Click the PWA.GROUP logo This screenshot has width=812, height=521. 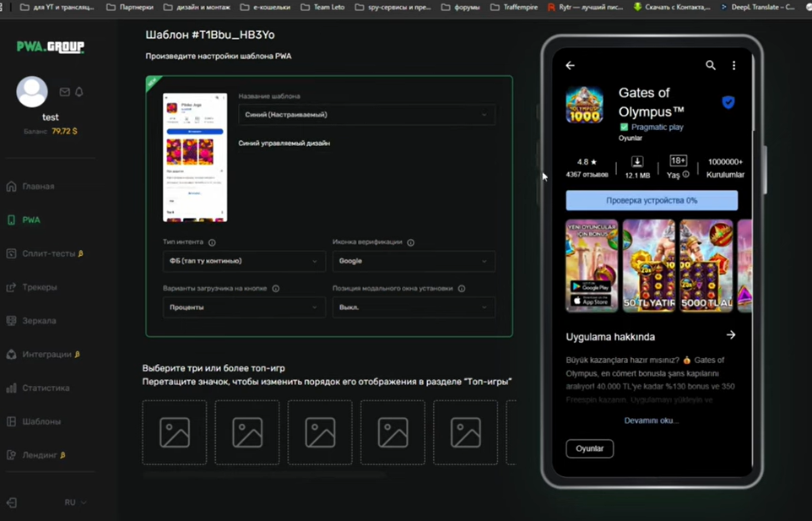51,46
